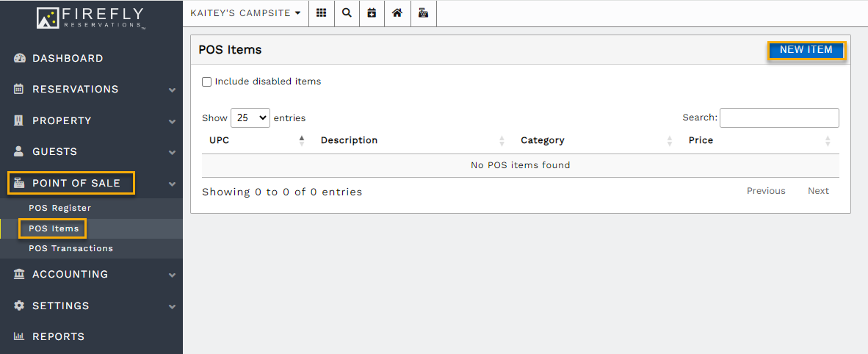Viewport: 868px width, 354px height.
Task: Sort table by Category column header
Action: pos(543,140)
